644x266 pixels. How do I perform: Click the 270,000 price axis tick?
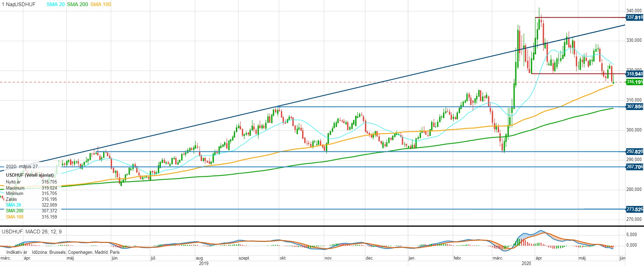(634, 219)
